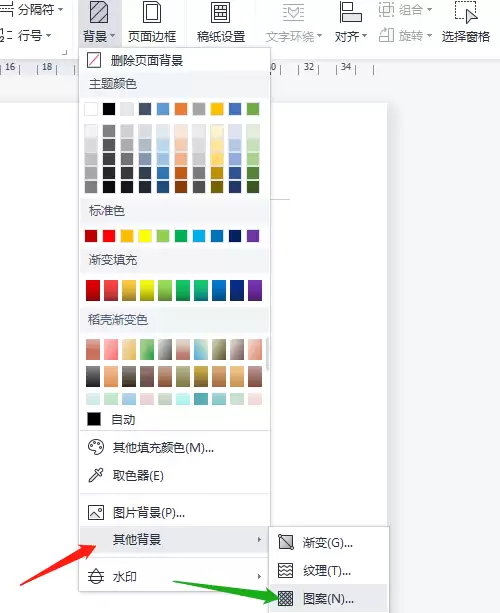
Task: Pick the dark red standard color
Action: (x=91, y=236)
